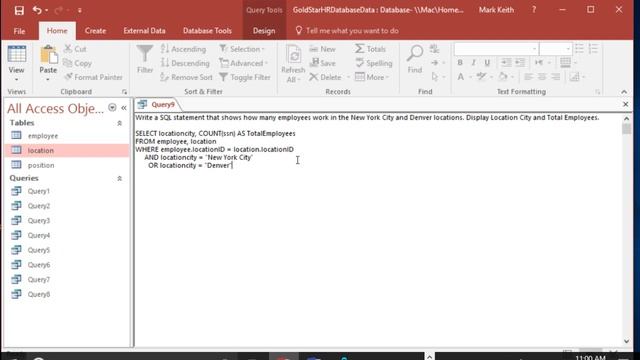Close the Query9 object window
The width and height of the screenshot is (640, 360).
pyautogui.click(x=626, y=104)
